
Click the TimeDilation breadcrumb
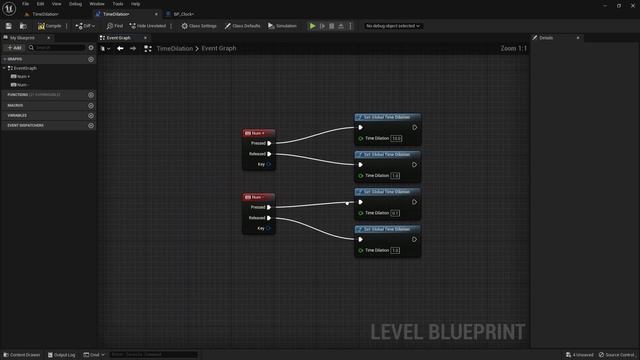pos(175,49)
